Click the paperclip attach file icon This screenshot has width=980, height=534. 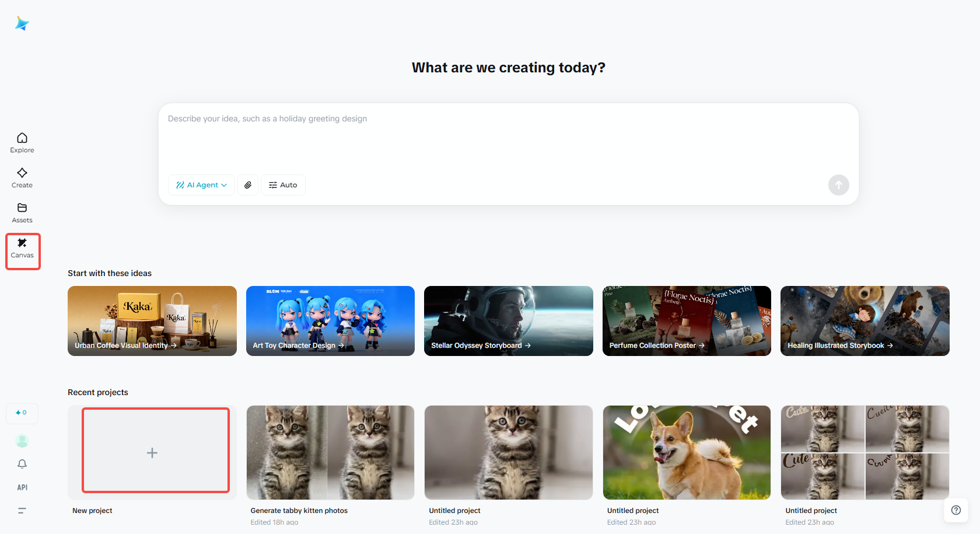pyautogui.click(x=248, y=185)
